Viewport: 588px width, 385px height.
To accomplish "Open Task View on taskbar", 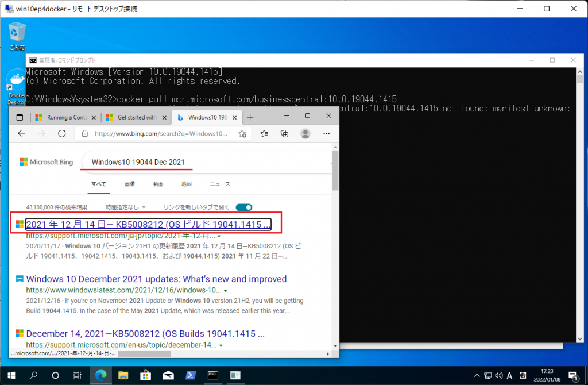I will point(78,375).
